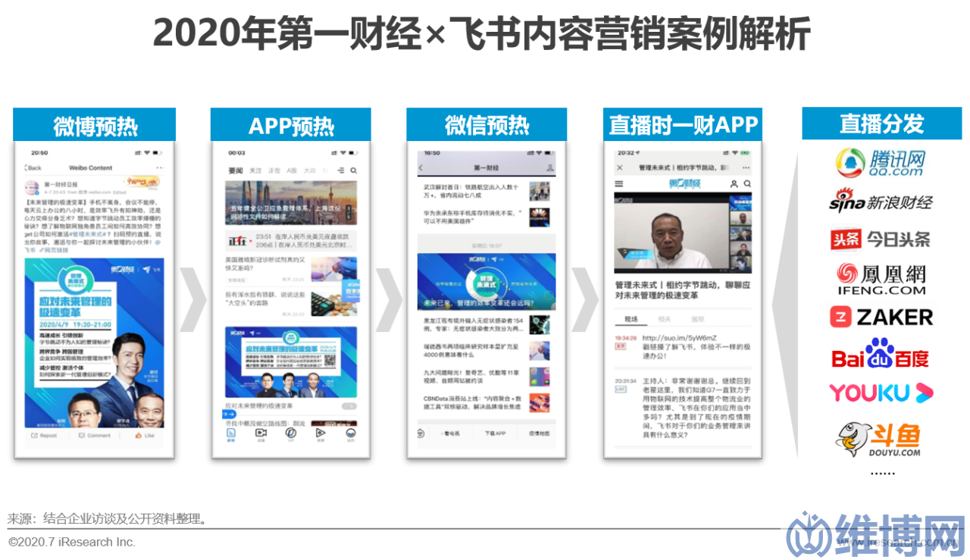Screen dimensions: 970x560
Task: Click 微信预热 blue header label
Action: [487, 125]
